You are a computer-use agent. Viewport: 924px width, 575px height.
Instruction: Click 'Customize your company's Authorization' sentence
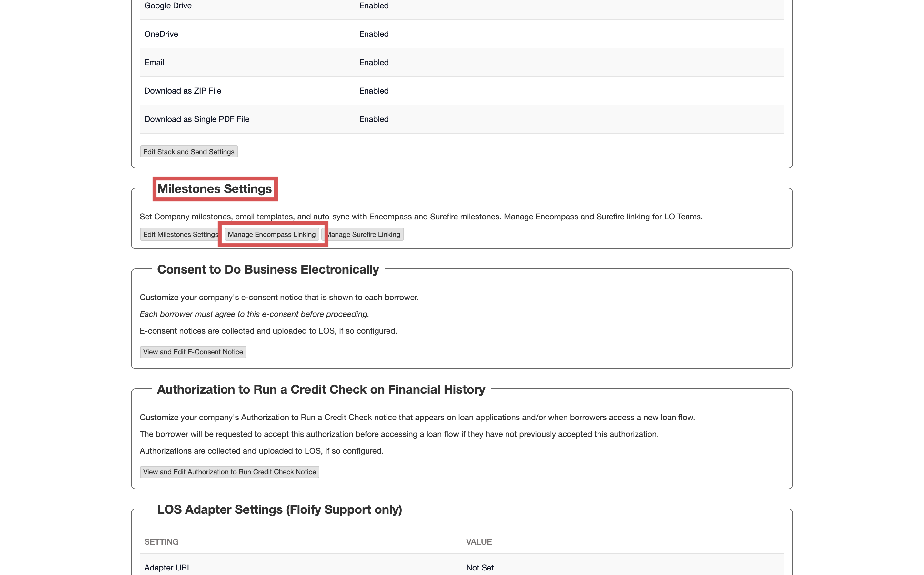tap(417, 417)
